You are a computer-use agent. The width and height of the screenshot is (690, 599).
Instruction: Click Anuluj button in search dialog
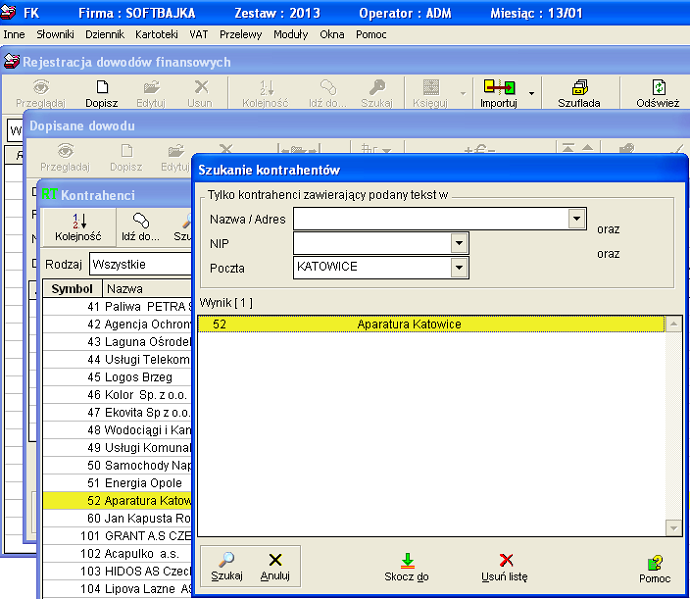tap(275, 567)
